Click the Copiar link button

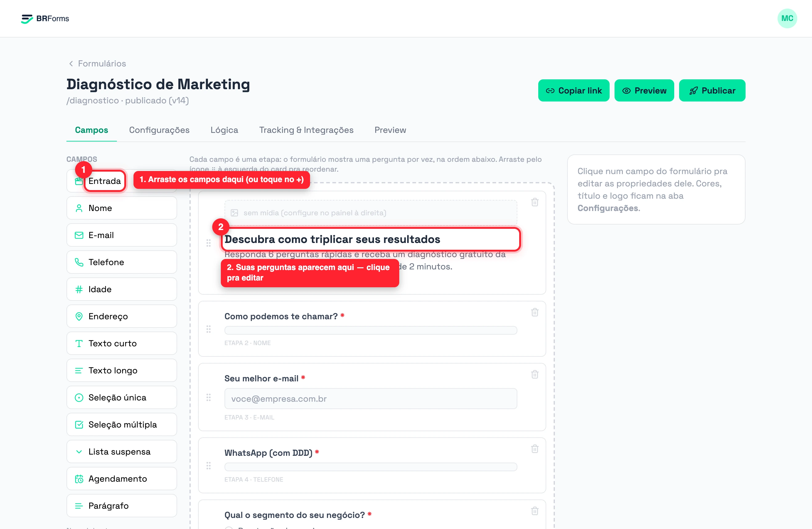(574, 90)
